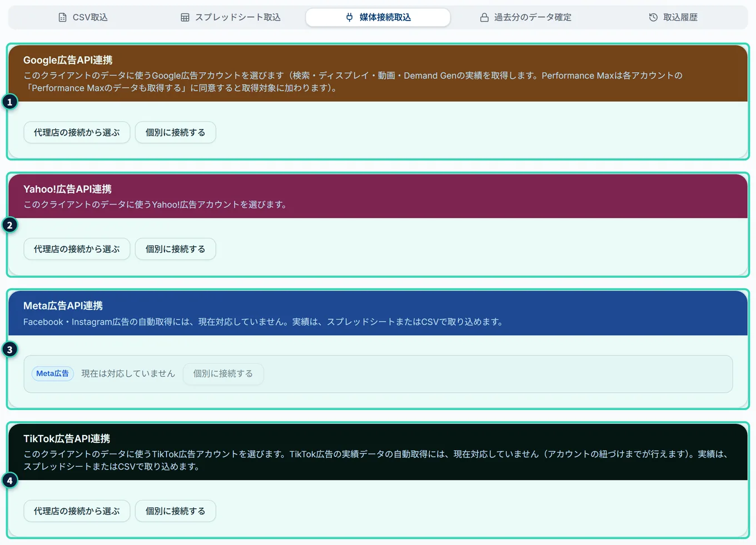Click the TikTok広告 description text
Image resolution: width=756 pixels, height=545 pixels.
pyautogui.click(x=376, y=460)
